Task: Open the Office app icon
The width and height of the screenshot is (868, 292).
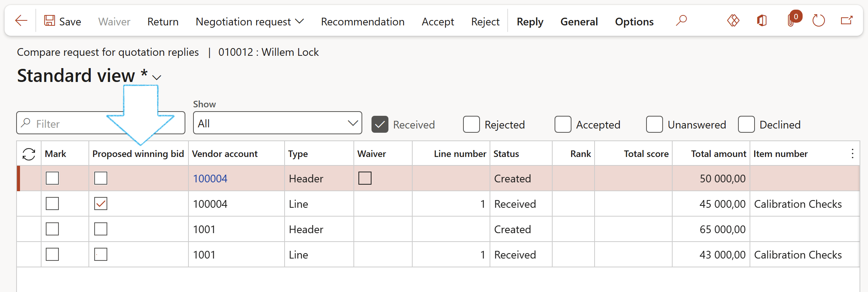Action: click(761, 21)
